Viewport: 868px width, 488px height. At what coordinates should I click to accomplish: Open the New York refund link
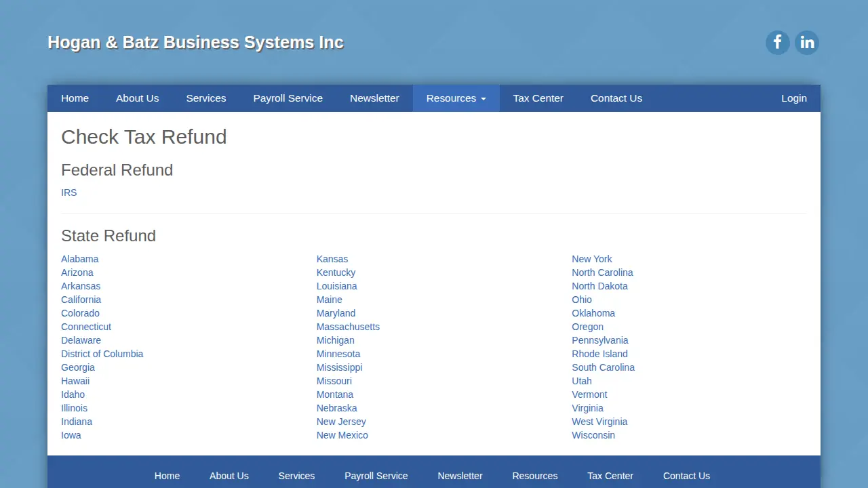point(592,259)
